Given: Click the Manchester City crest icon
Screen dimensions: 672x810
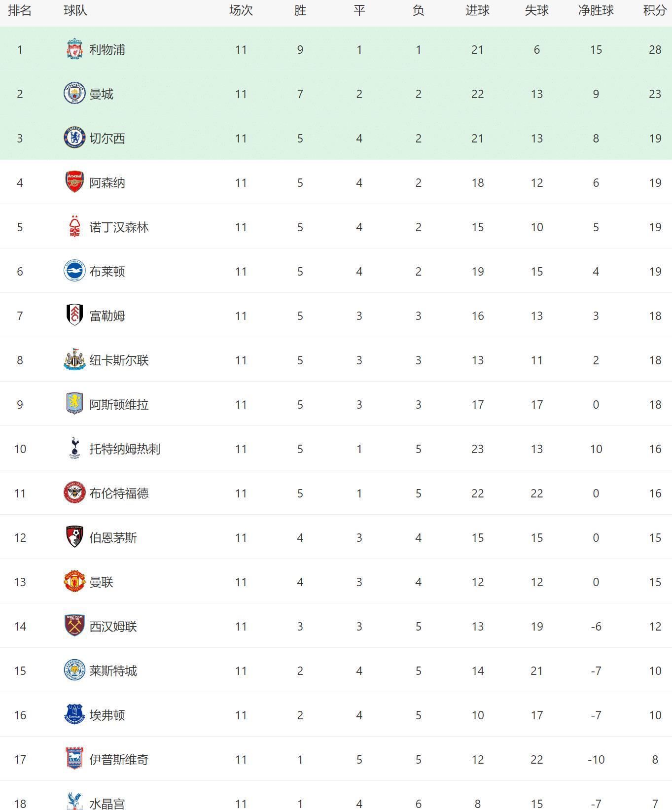Looking at the screenshot, I should click(74, 94).
